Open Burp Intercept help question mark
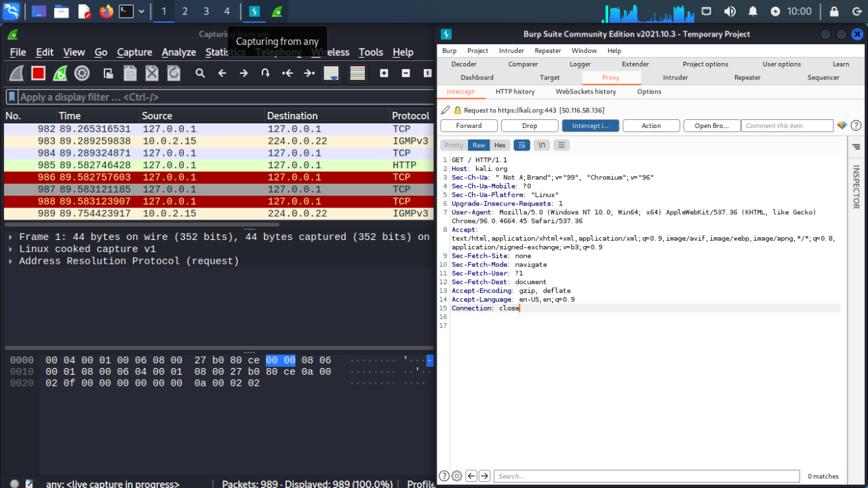Image resolution: width=868 pixels, height=488 pixels. tap(856, 125)
